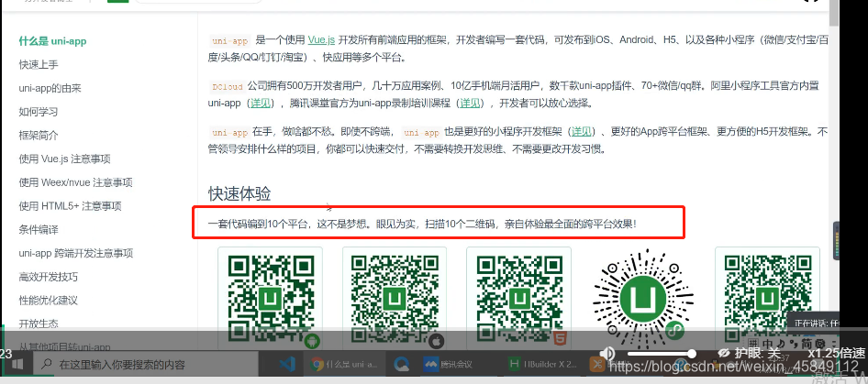Image resolution: width=868 pixels, height=384 pixels.
Task: Open the 详见 link after 小程序开发框架
Action: (582, 132)
